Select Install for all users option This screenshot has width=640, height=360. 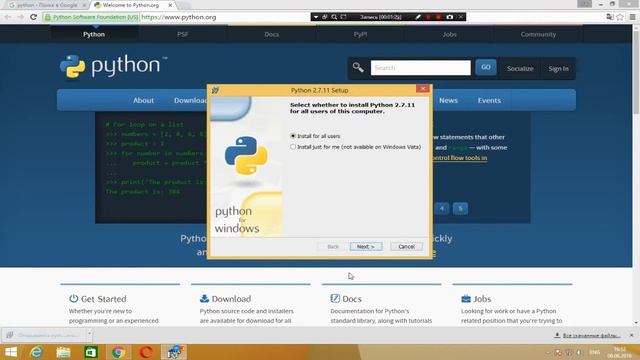click(316, 136)
